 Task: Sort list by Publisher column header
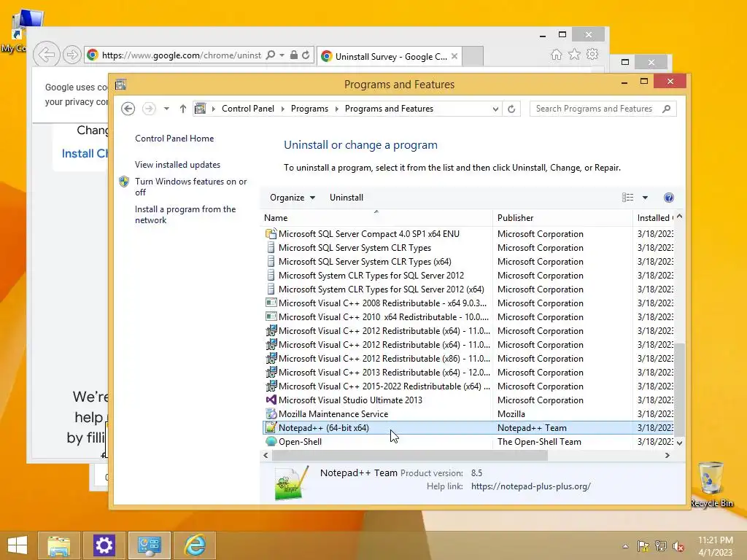click(562, 217)
